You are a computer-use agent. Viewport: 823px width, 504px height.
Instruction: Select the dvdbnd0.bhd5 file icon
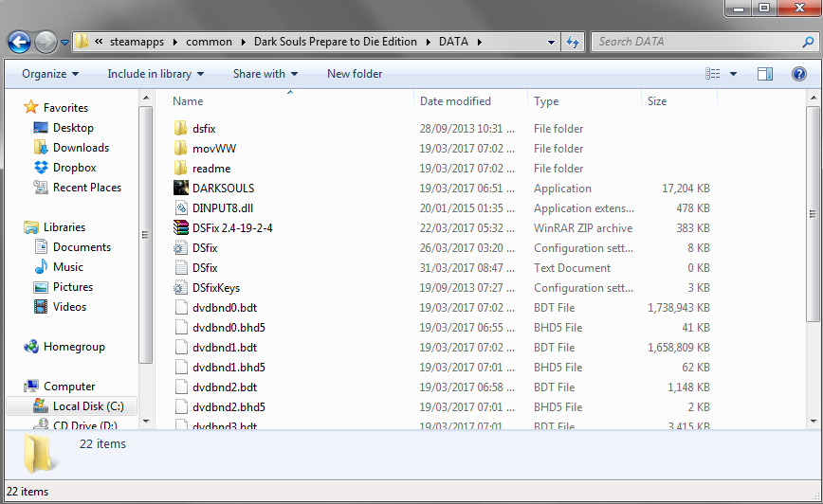pos(180,327)
